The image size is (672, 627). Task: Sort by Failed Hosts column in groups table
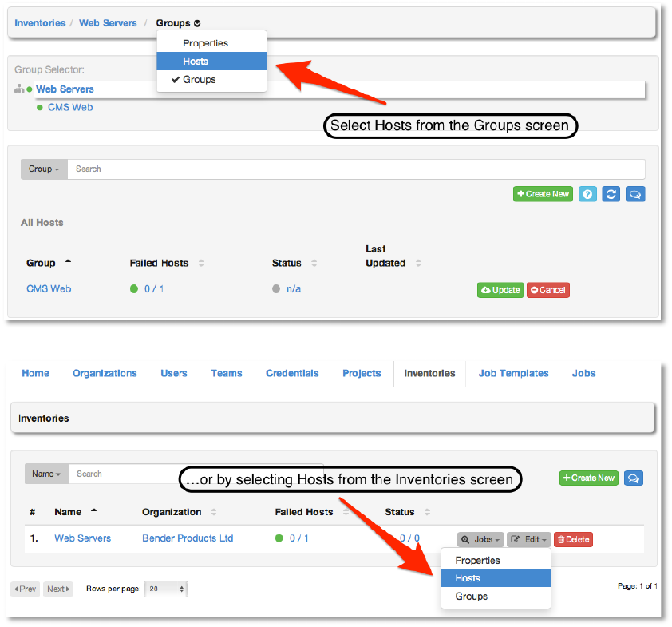pos(167,263)
